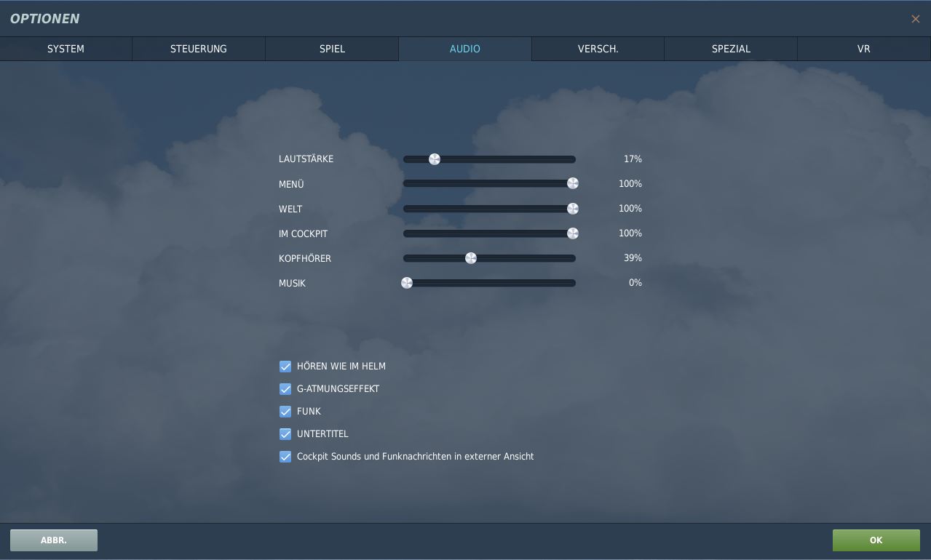931x560 pixels.
Task: Cancel changes via the ABBR. button
Action: tap(53, 540)
